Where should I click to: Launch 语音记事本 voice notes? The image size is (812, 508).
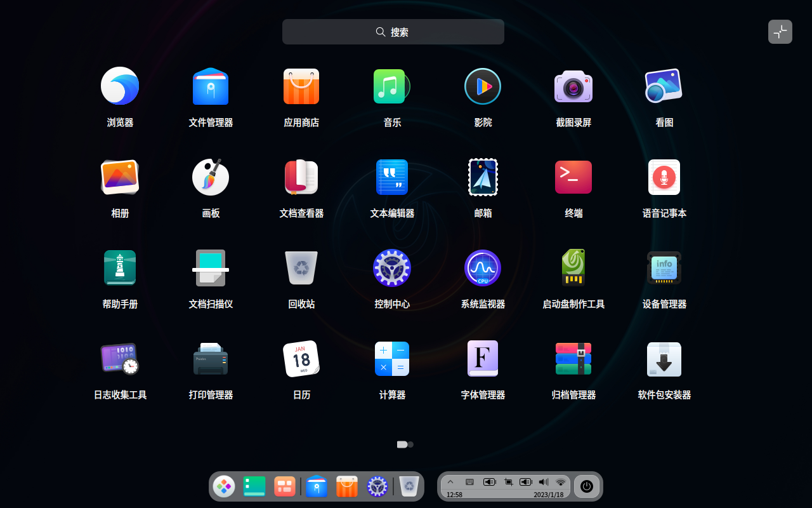(x=664, y=177)
